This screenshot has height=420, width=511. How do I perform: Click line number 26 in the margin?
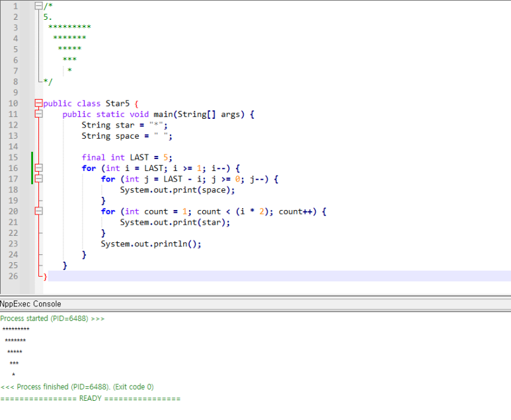(13, 277)
